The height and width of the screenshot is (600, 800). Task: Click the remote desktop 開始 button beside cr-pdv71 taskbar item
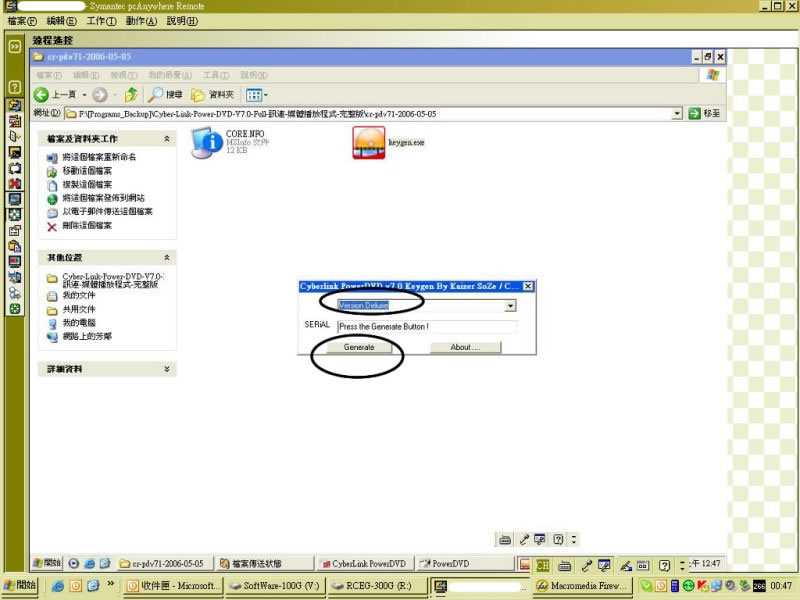(x=47, y=563)
